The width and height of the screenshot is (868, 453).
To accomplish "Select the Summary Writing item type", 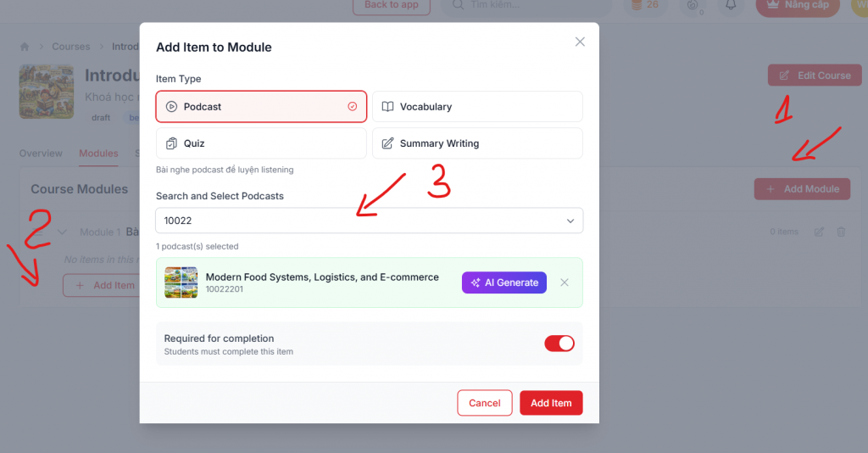I will (477, 143).
